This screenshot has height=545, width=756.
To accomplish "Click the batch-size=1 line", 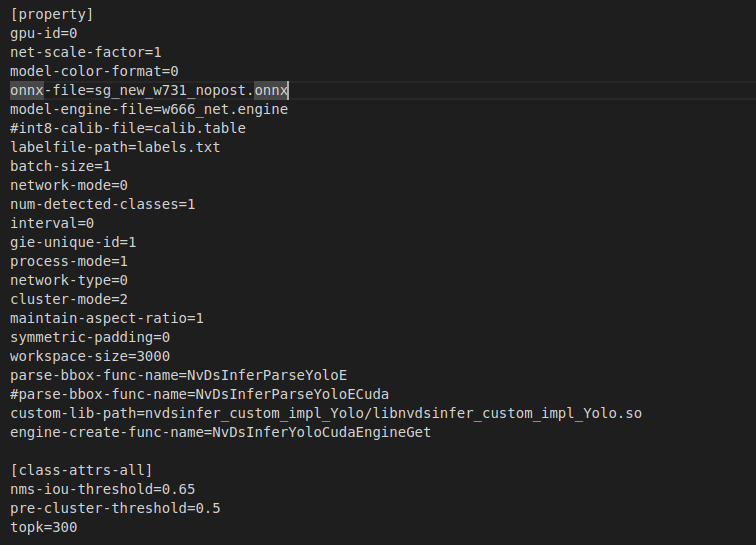I will tap(61, 166).
